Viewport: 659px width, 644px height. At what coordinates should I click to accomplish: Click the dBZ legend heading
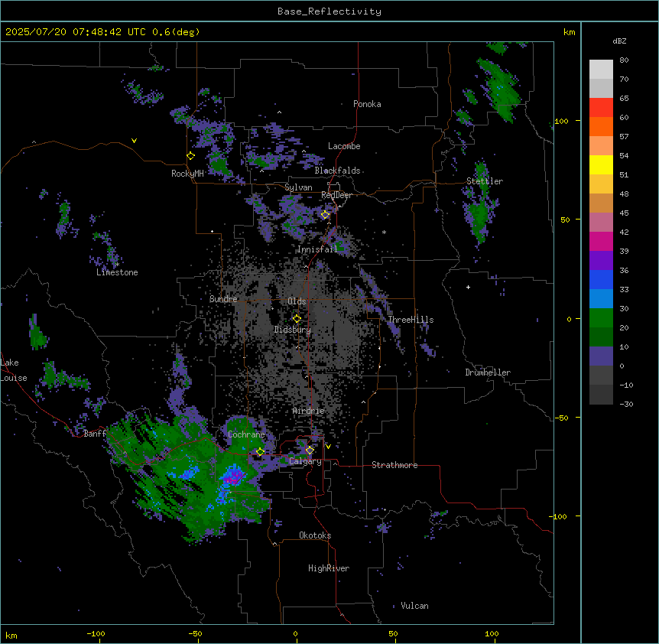click(619, 41)
